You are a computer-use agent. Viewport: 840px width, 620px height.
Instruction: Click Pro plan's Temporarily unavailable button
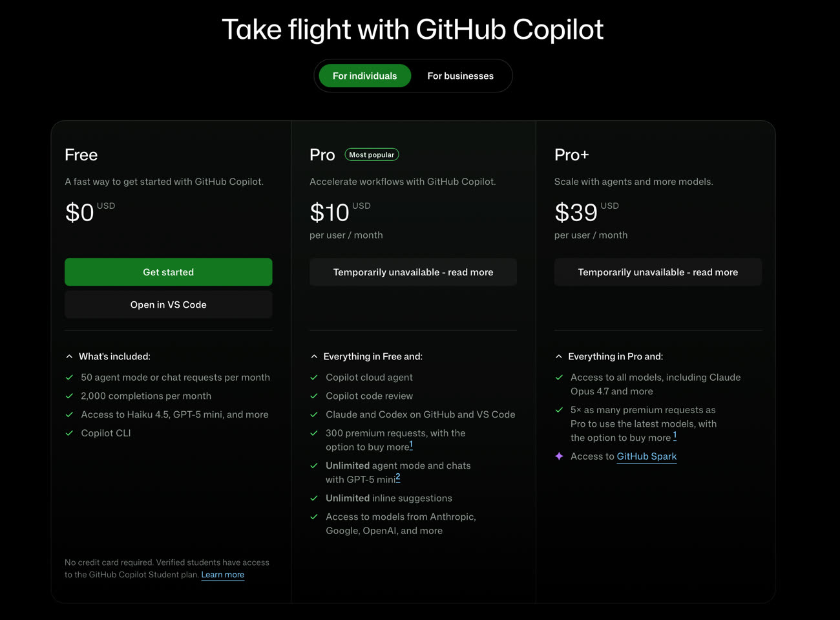(x=413, y=272)
